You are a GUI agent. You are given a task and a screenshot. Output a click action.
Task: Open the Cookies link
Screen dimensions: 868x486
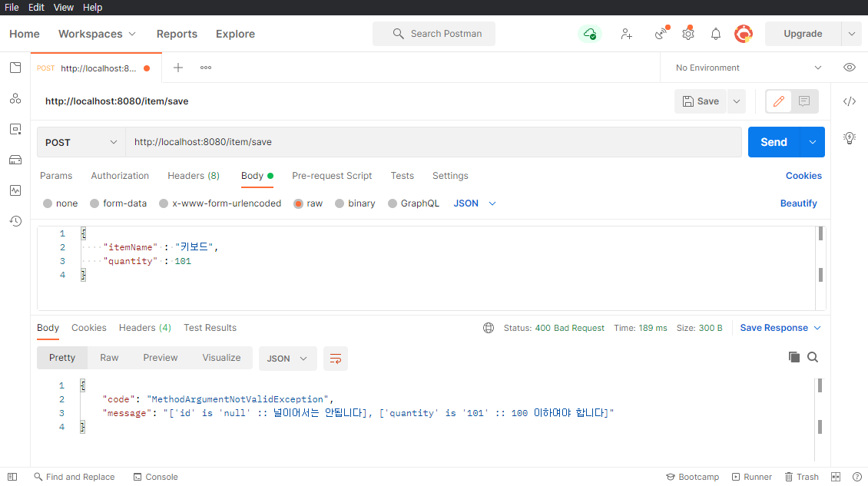(x=803, y=176)
